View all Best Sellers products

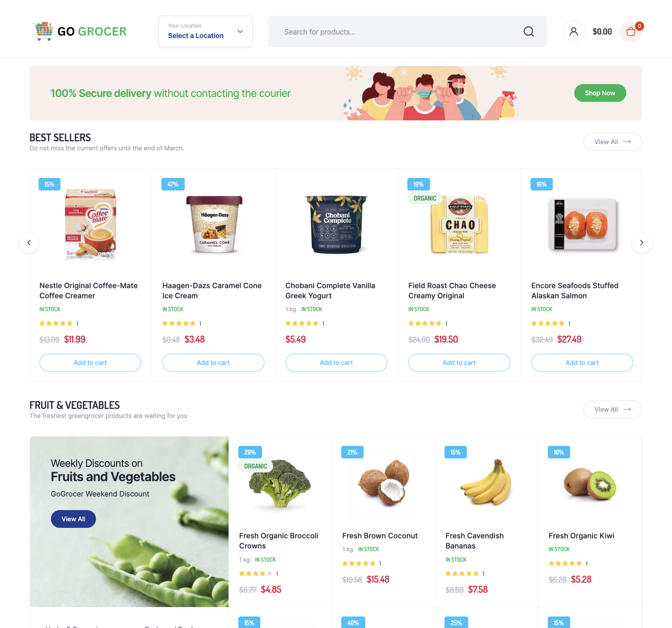tap(612, 142)
